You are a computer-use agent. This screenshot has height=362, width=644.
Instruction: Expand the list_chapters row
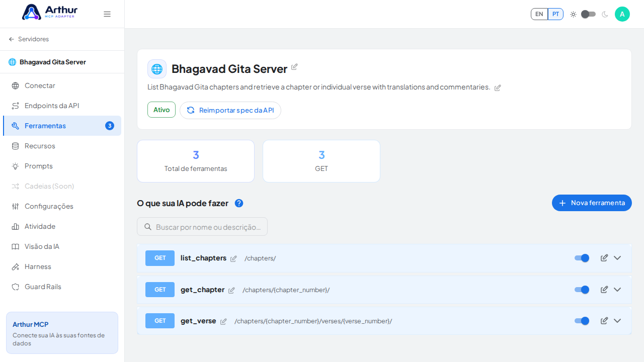[617, 258]
